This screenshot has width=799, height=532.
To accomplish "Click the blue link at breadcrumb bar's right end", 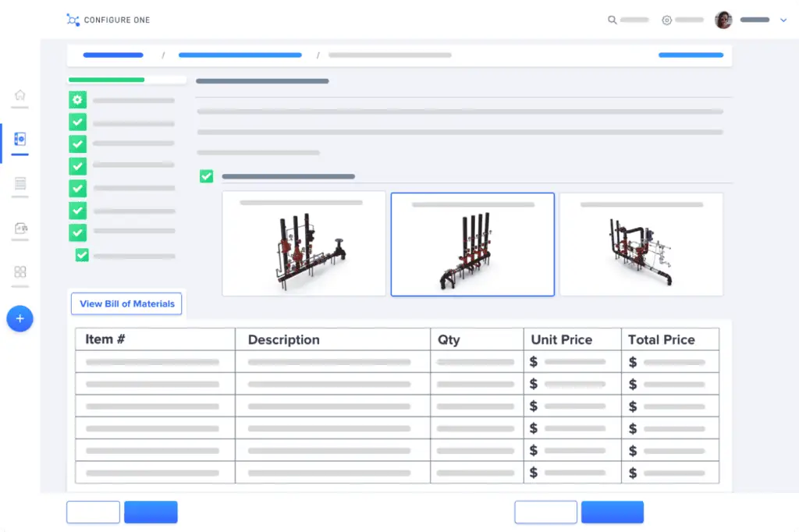I will coord(691,55).
